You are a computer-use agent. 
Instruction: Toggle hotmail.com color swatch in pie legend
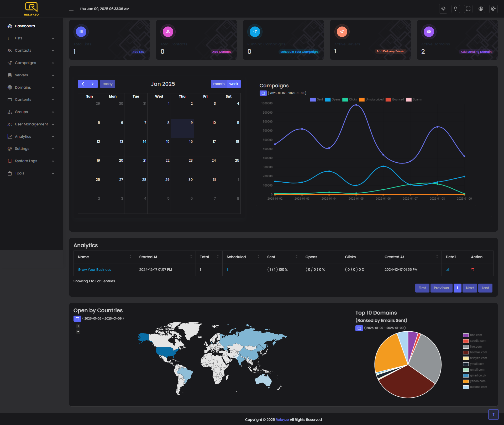(466, 353)
